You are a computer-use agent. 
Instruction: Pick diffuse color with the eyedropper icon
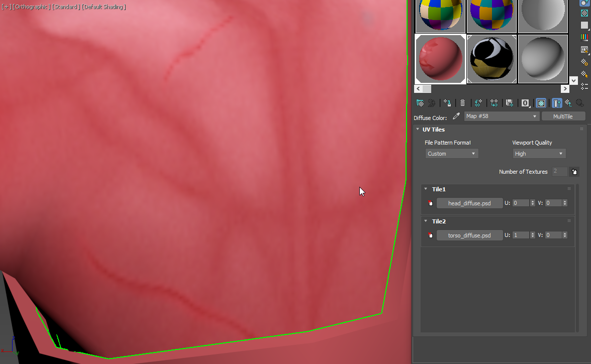[456, 116]
